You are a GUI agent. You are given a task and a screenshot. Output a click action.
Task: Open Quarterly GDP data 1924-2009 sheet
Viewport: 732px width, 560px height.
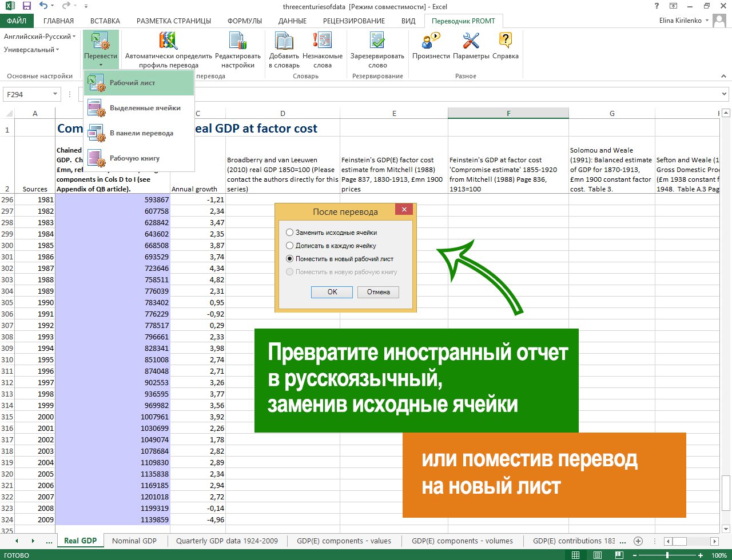coord(227,541)
